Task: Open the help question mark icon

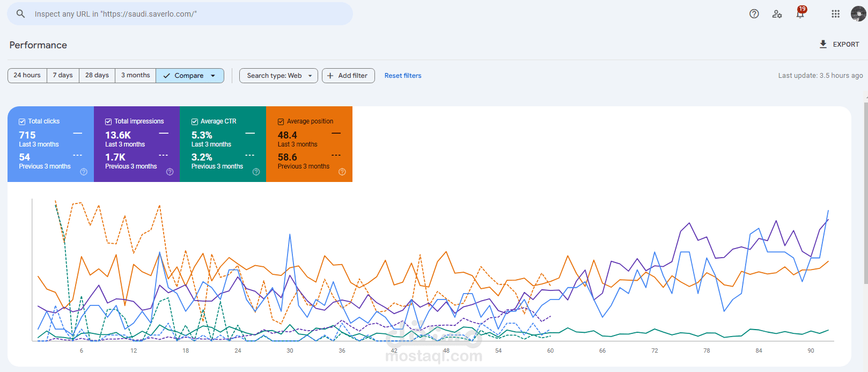Action: (754, 14)
